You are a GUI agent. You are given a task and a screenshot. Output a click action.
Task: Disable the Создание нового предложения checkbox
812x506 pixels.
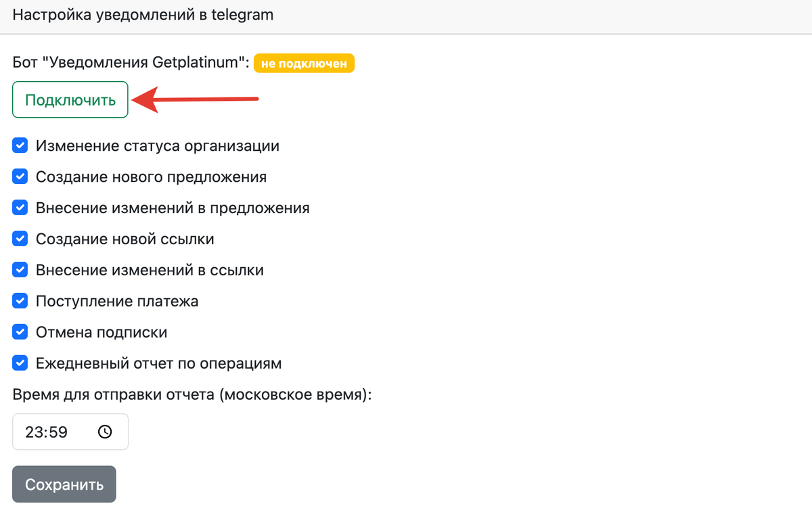pyautogui.click(x=20, y=177)
